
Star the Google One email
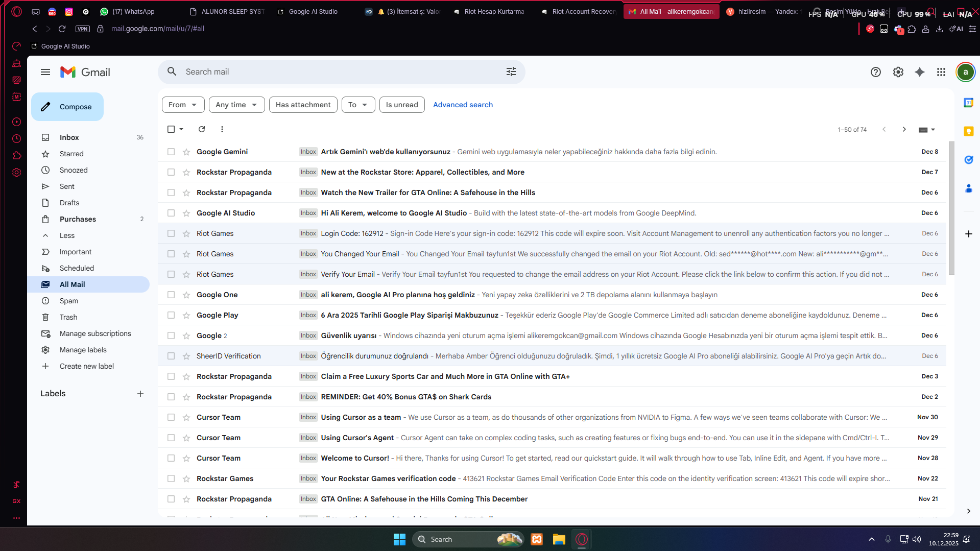click(x=186, y=295)
